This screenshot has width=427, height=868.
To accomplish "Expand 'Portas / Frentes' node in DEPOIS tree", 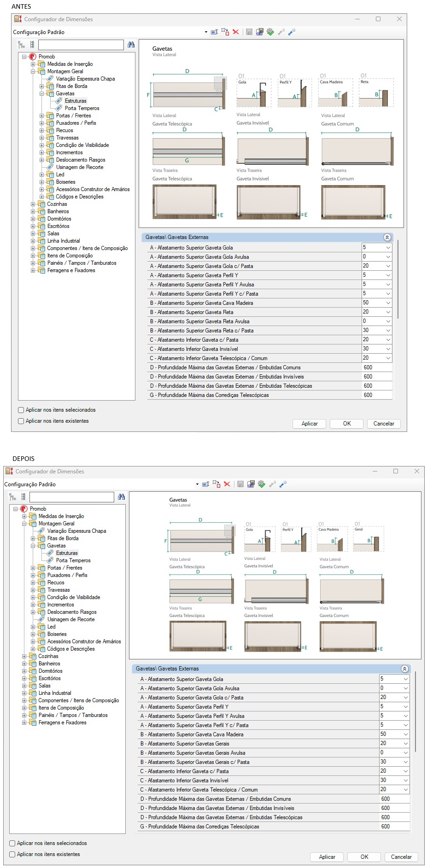I will pyautogui.click(x=33, y=568).
